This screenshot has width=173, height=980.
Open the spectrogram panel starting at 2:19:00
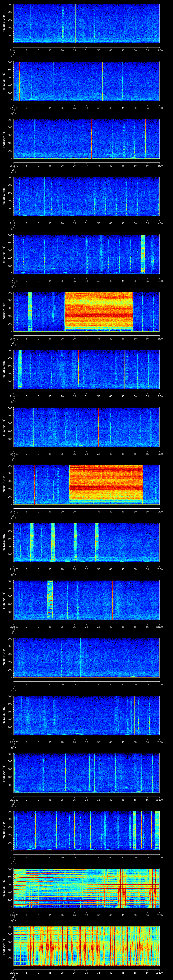87,542
